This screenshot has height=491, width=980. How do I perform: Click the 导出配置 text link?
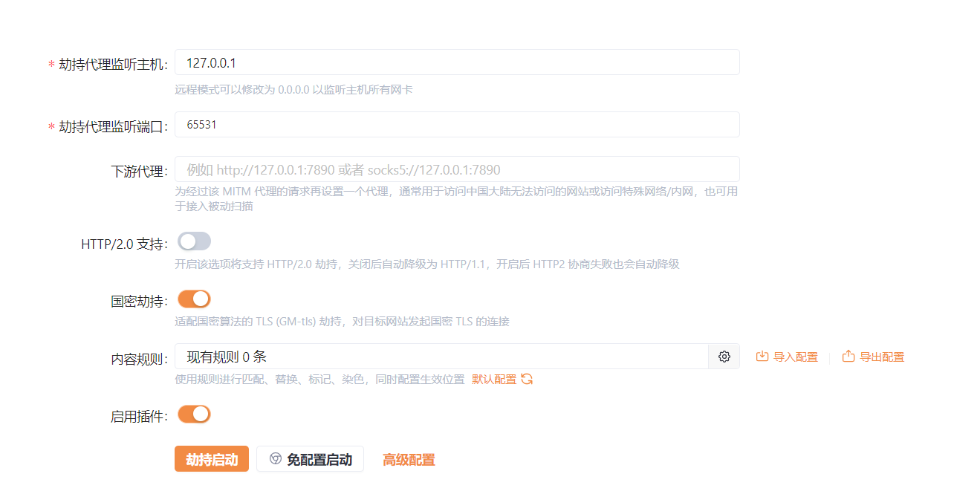pos(881,357)
